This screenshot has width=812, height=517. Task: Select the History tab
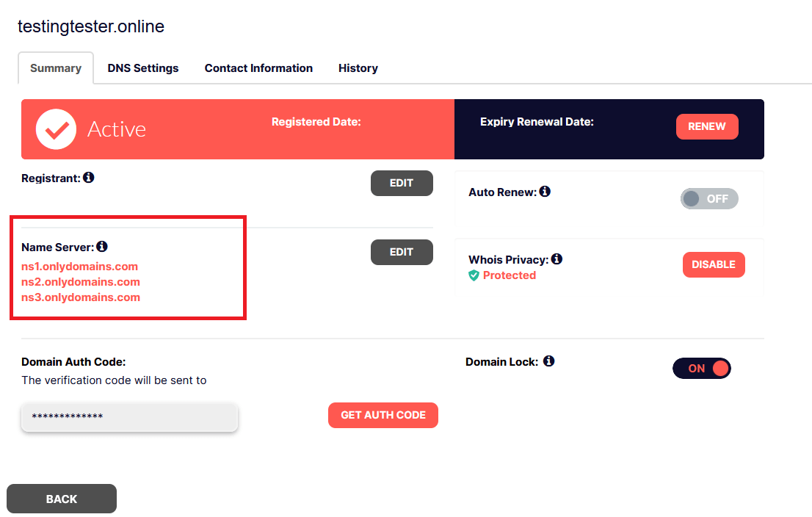(x=358, y=68)
